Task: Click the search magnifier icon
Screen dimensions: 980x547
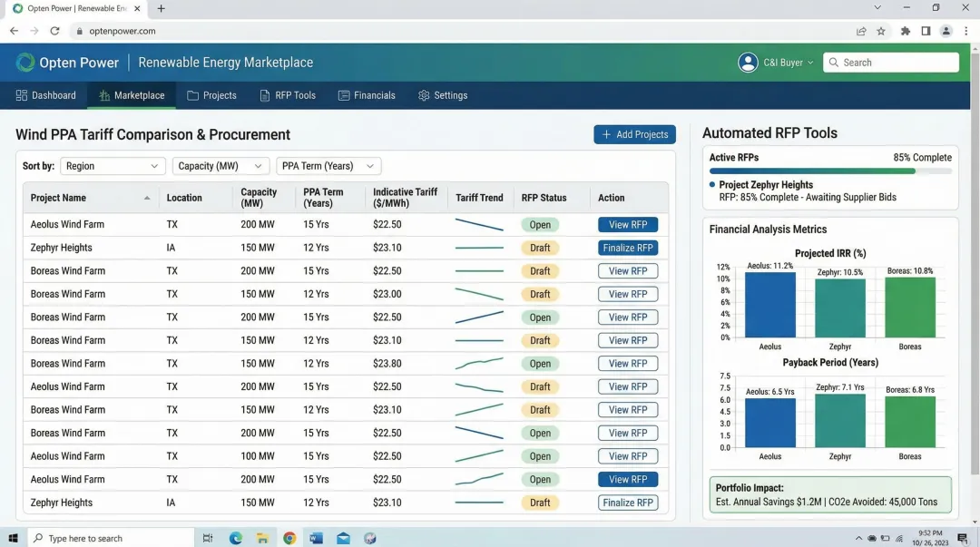Action: pyautogui.click(x=833, y=63)
